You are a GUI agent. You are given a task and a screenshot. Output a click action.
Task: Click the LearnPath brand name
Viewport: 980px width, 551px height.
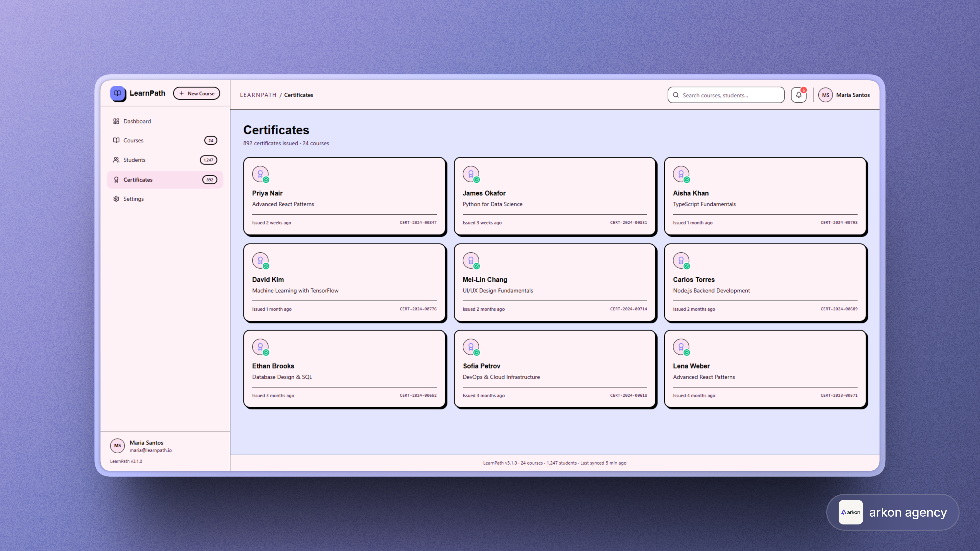pyautogui.click(x=147, y=93)
